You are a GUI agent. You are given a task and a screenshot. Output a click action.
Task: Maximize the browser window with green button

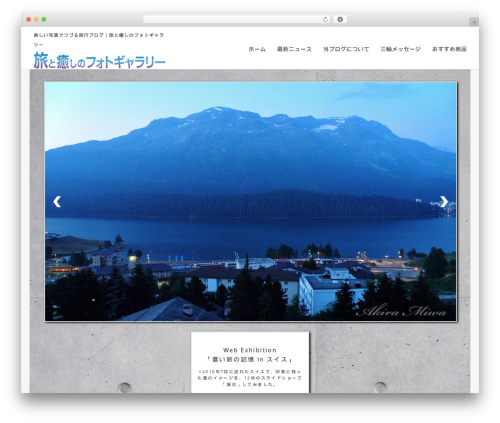click(44, 20)
